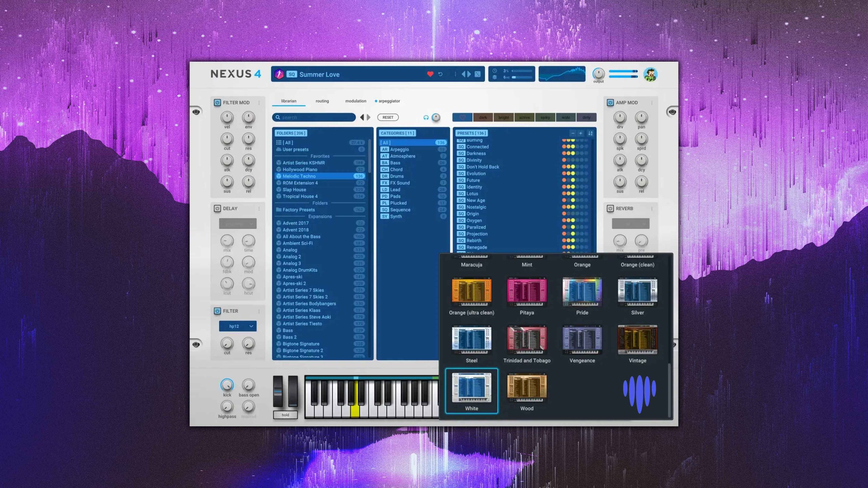Select the Pride skin thumbnail

[x=582, y=292]
